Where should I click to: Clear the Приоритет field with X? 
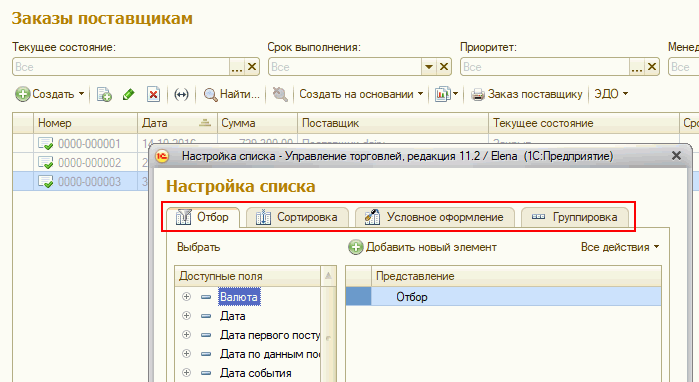(652, 67)
